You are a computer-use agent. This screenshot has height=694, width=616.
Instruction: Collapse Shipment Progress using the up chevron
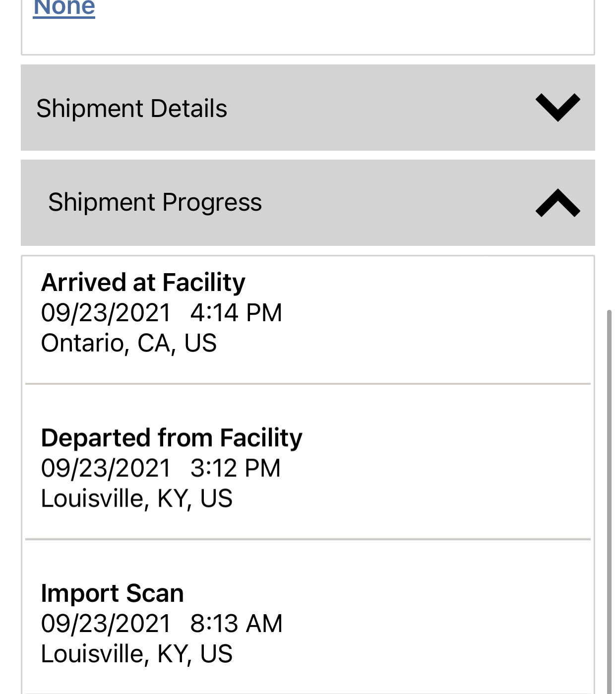tap(557, 203)
